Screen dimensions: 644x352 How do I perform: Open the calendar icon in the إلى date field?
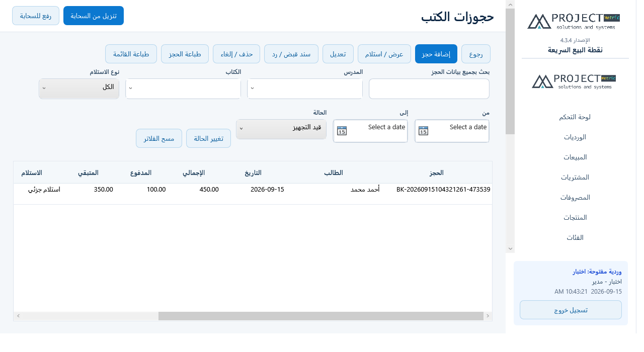pyautogui.click(x=342, y=131)
